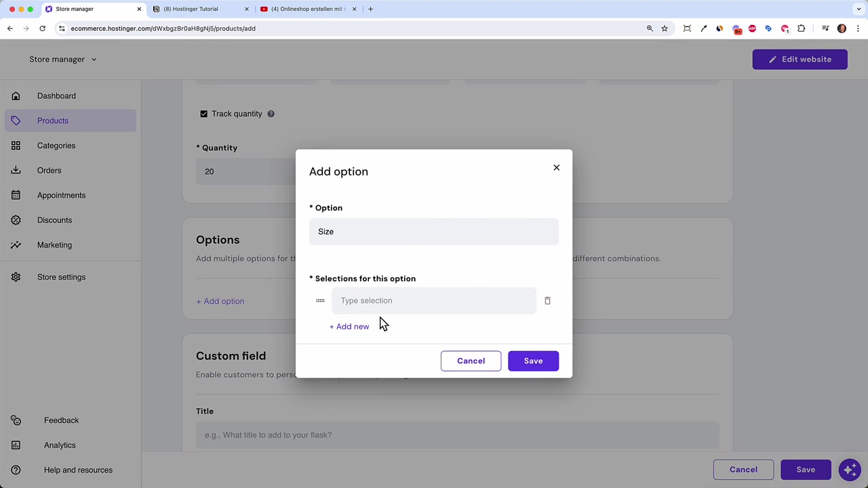Click the Discounts badge icon
The height and width of the screenshot is (488, 868).
[x=16, y=220]
